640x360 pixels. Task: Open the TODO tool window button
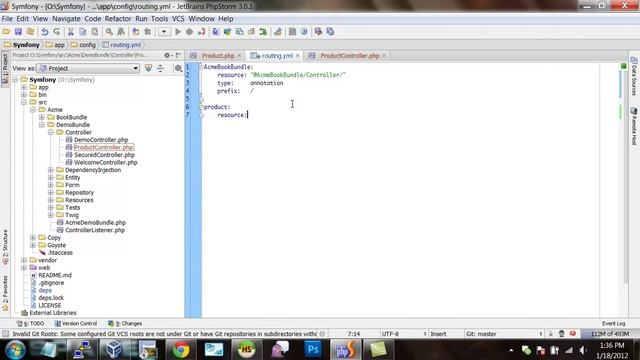pos(30,323)
